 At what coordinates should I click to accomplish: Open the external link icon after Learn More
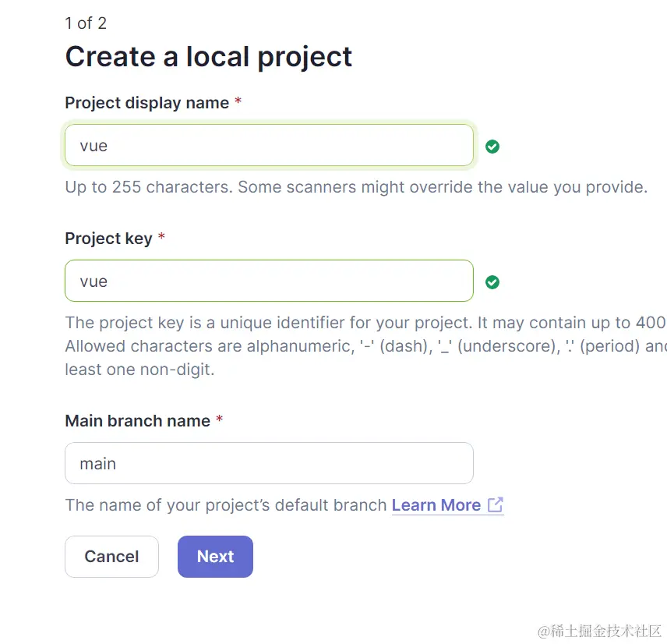tap(495, 504)
